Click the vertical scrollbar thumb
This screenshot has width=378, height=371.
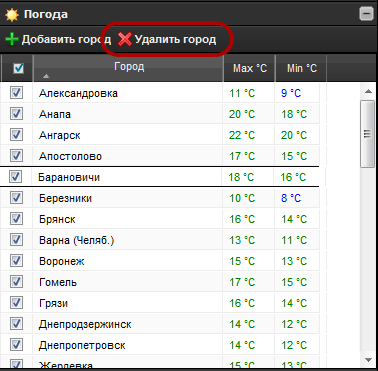[x=368, y=134]
